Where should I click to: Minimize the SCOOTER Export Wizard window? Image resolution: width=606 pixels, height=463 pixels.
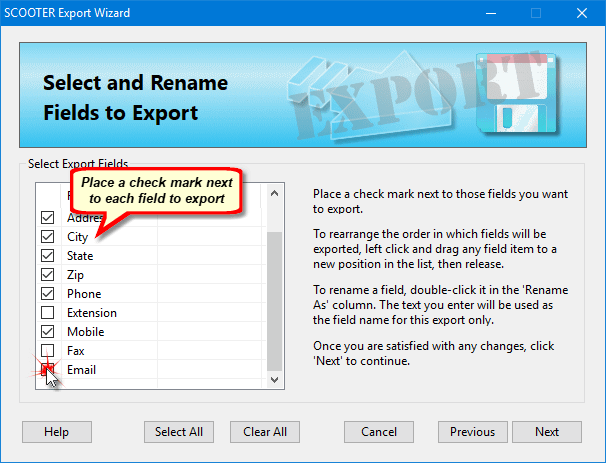point(491,13)
